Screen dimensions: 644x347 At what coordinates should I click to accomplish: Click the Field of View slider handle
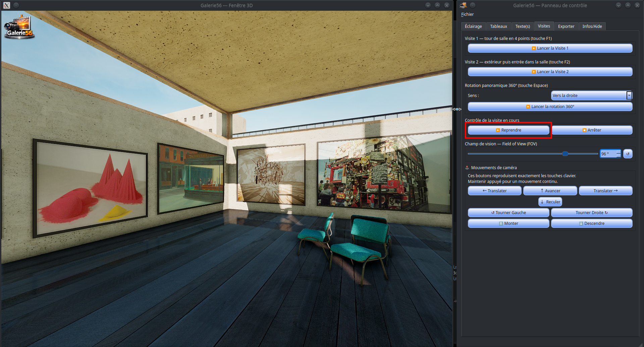tap(565, 154)
